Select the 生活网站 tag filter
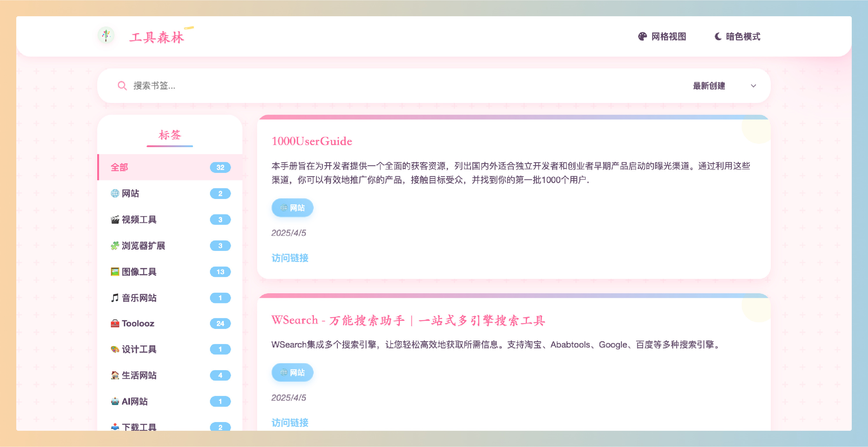 pos(139,375)
